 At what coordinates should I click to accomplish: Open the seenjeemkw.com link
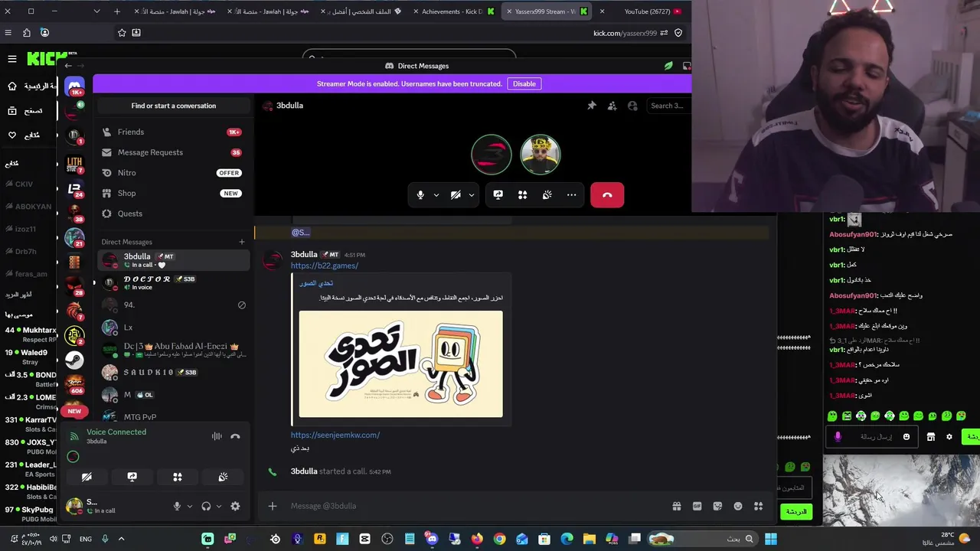[335, 435]
